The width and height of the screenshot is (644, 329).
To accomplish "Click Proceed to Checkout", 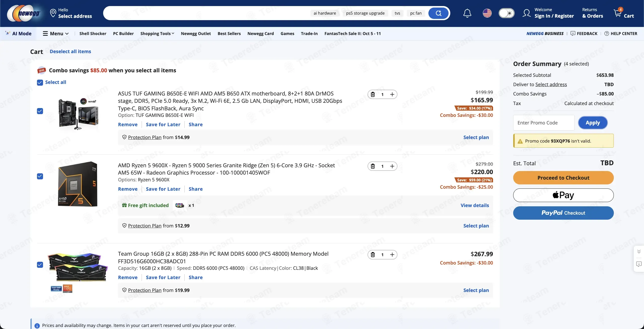I will click(x=563, y=178).
